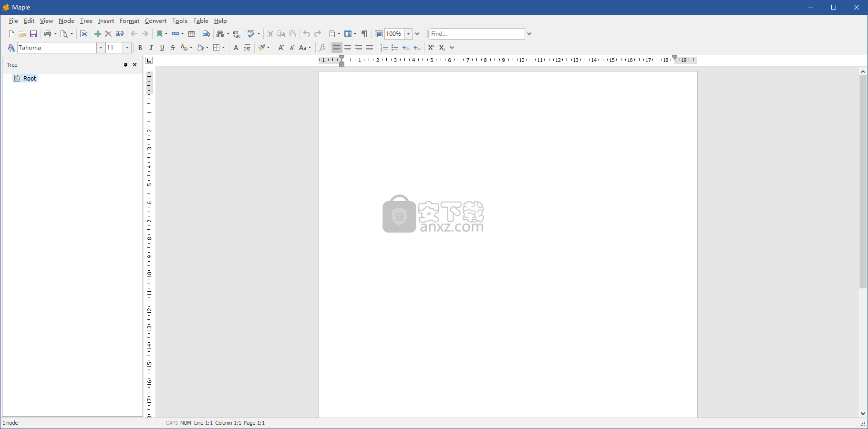
Task: Click the numbered list button
Action: pos(384,48)
